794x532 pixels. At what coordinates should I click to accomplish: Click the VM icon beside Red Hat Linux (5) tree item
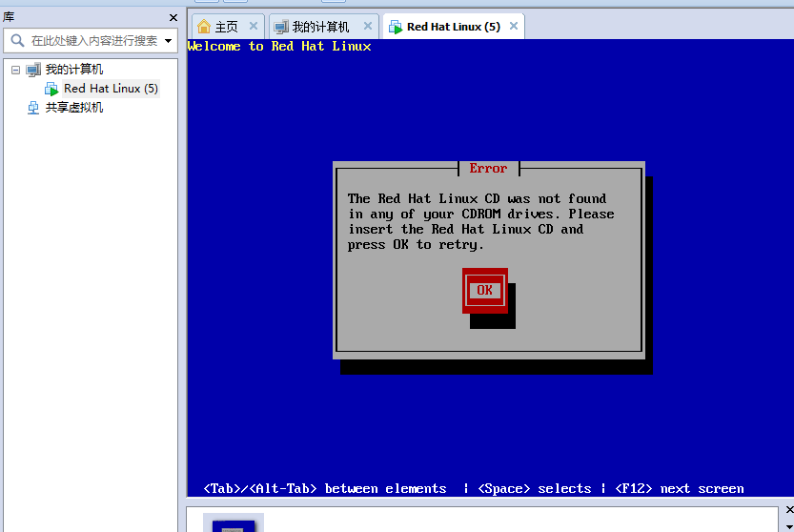(x=51, y=90)
